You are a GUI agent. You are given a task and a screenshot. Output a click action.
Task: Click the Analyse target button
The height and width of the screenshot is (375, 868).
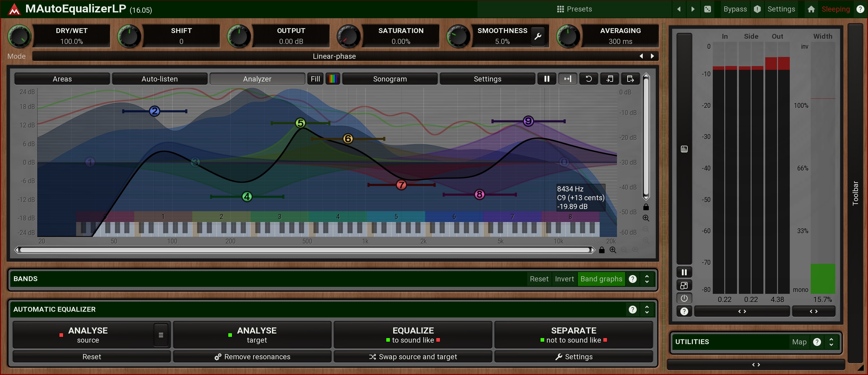252,335
